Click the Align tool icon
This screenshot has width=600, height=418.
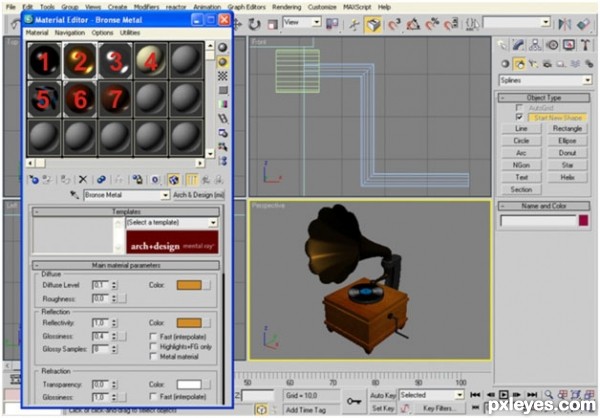[584, 24]
